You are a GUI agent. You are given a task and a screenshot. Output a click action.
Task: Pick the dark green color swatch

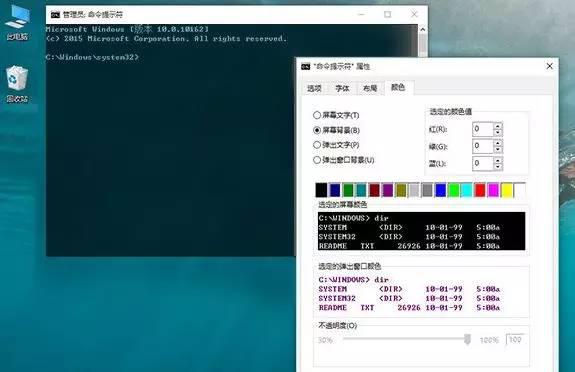point(348,190)
